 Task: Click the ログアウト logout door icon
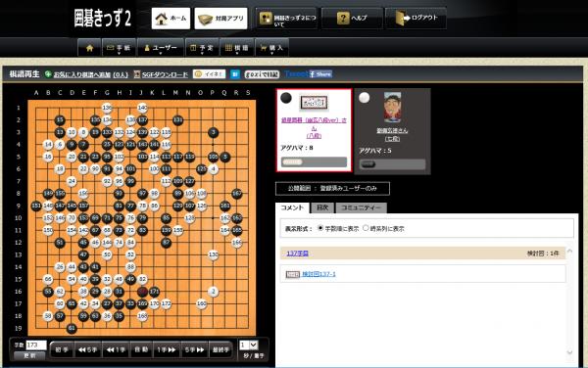[x=416, y=18]
